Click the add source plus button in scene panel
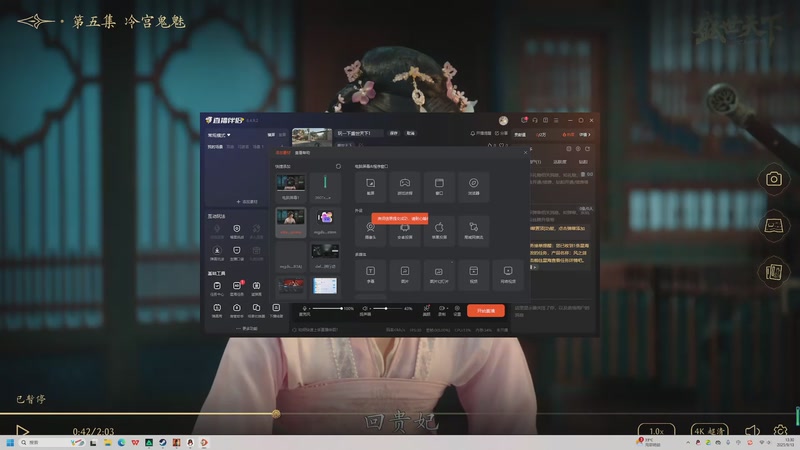The height and width of the screenshot is (450, 800). [x=247, y=202]
